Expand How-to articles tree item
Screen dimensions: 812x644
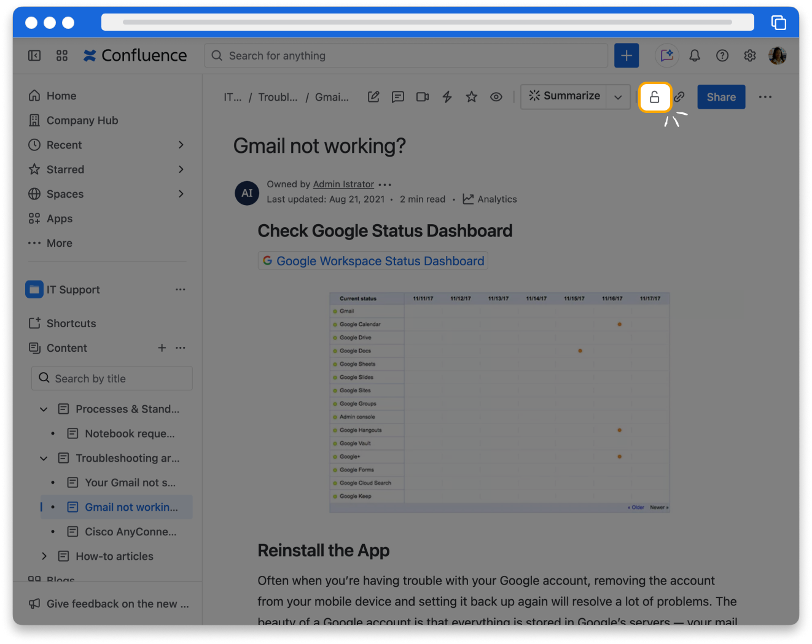click(x=44, y=556)
